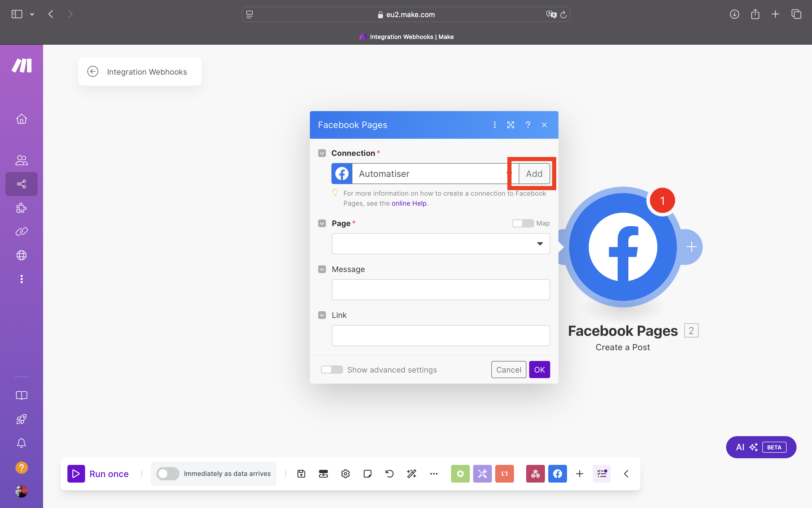Expand the Facebook Pages dialog to fullscreen
Image resolution: width=812 pixels, height=508 pixels.
tap(511, 125)
